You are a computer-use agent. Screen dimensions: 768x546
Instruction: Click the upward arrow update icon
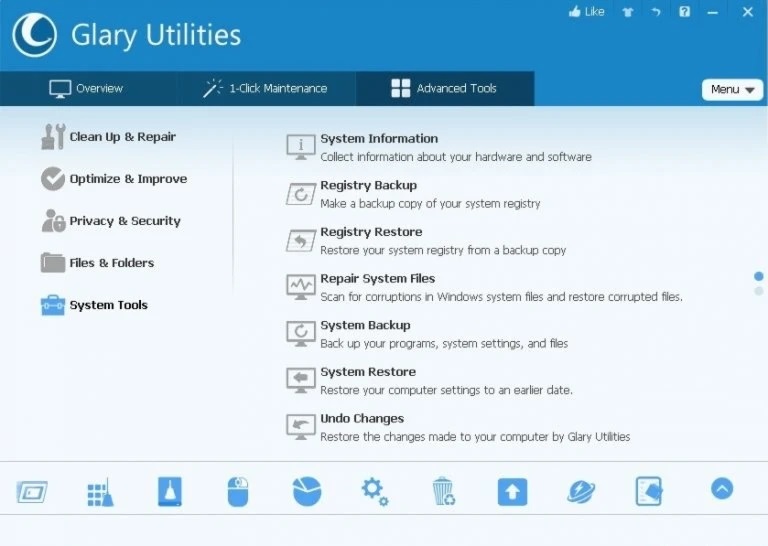pyautogui.click(x=512, y=491)
